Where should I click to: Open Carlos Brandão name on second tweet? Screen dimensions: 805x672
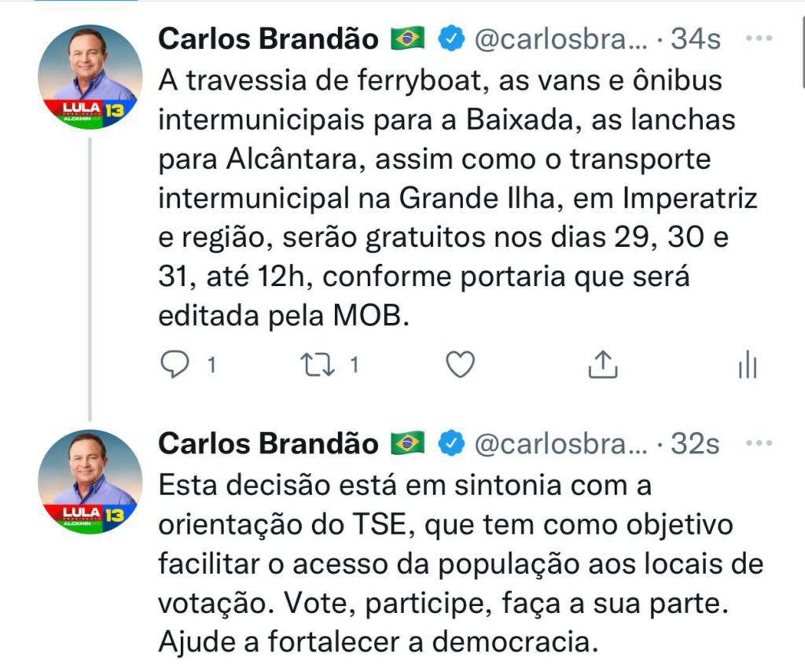(269, 445)
